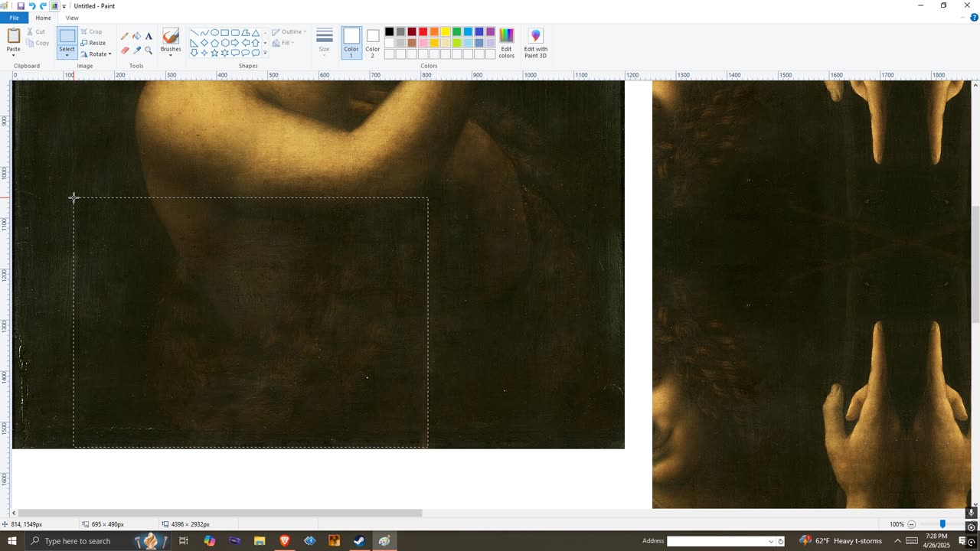
Task: Pick the Pentagon shape
Action: pyautogui.click(x=215, y=43)
